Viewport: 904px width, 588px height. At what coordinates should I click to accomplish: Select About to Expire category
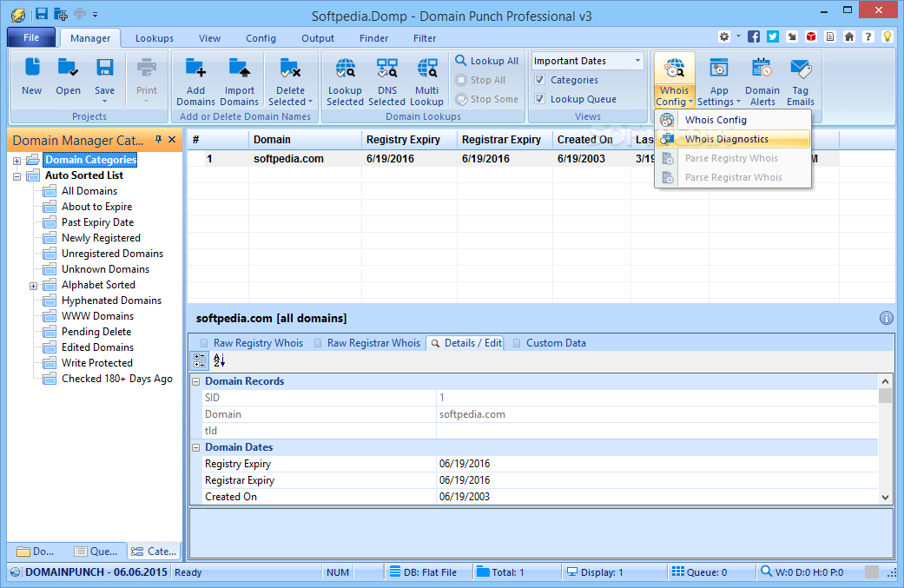[x=97, y=207]
